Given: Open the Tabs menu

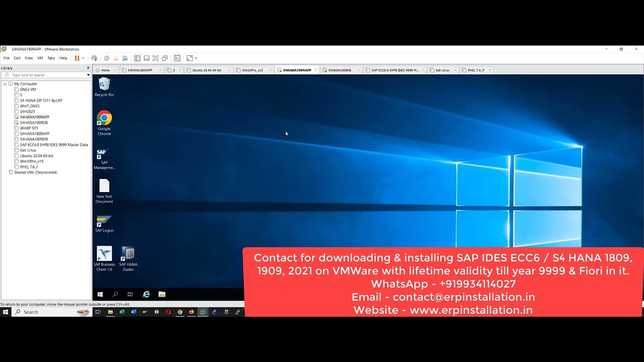Looking at the screenshot, I should (x=51, y=58).
